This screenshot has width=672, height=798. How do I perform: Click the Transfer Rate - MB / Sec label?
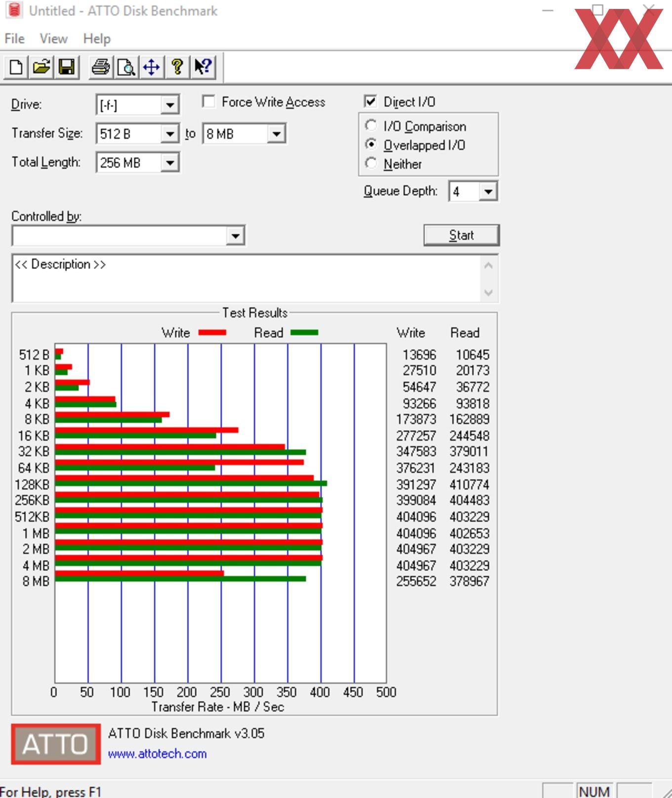(x=218, y=707)
